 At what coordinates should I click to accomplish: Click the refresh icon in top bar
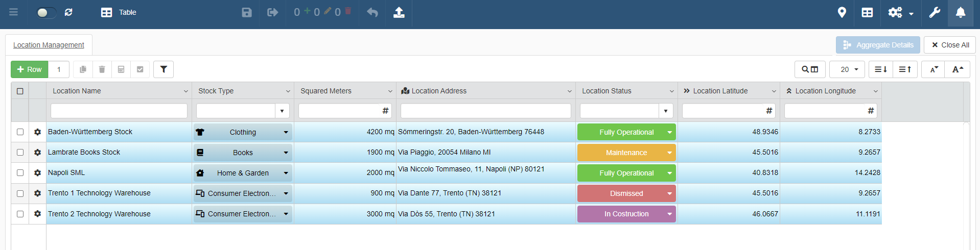(x=68, y=12)
